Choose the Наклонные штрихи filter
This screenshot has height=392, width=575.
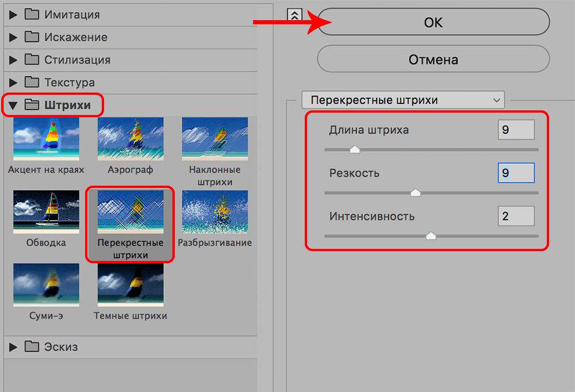click(214, 138)
